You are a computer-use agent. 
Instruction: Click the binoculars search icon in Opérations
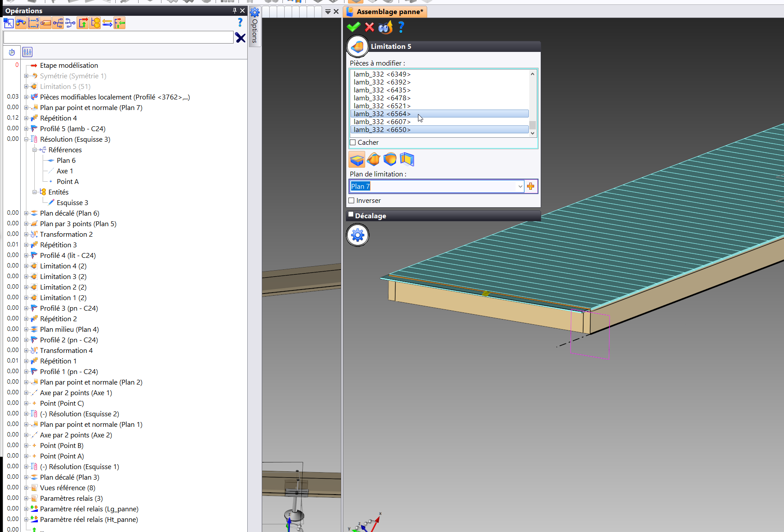(21, 23)
